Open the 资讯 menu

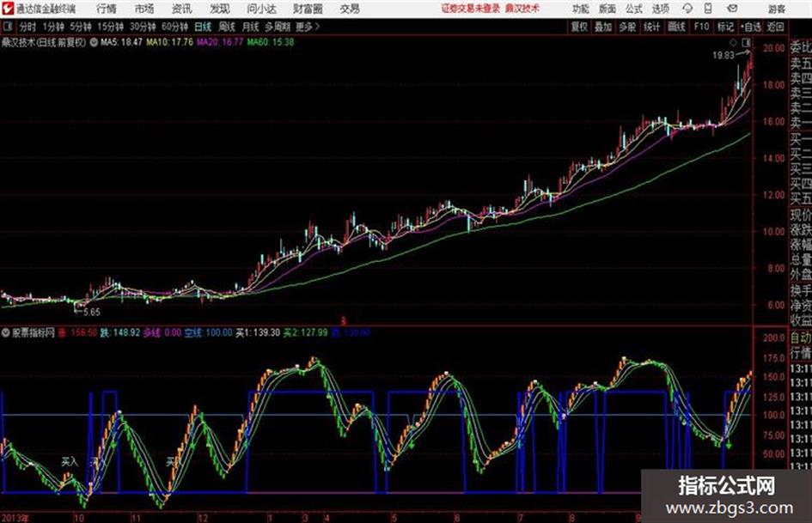182,9
